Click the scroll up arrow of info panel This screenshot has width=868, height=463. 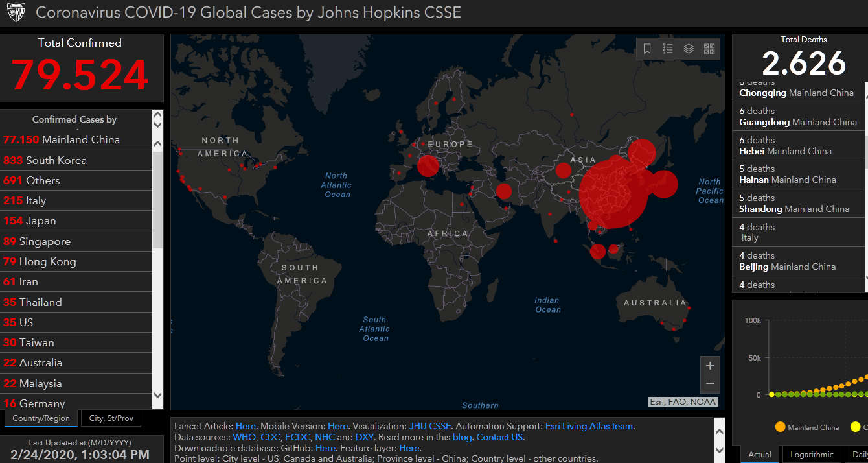720,431
